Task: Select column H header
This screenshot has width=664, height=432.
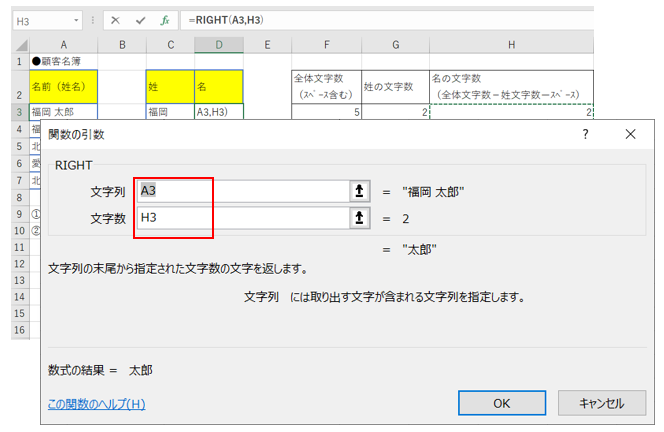Action: [511, 44]
